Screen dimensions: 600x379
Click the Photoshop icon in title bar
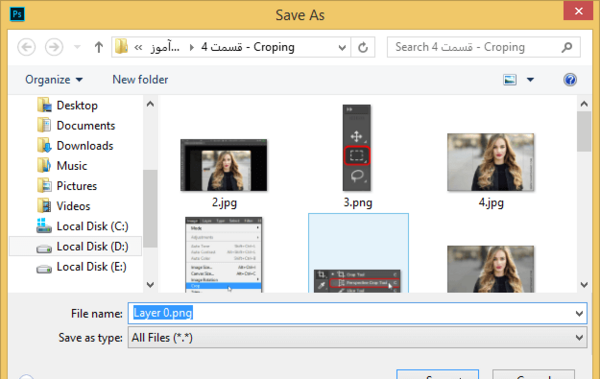(x=17, y=15)
